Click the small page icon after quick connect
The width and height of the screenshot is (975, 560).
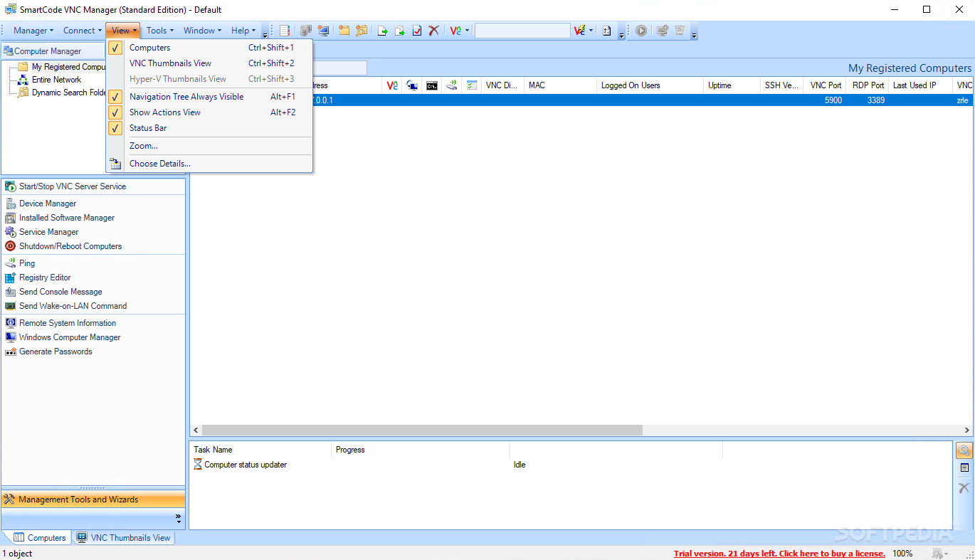(607, 31)
